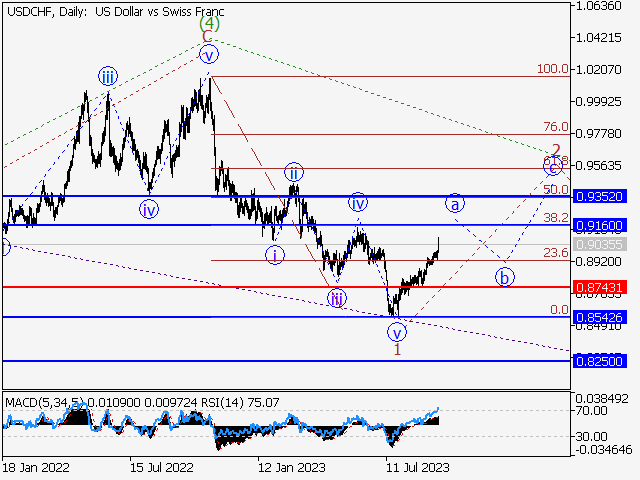Select the green (4) wave label at the peak
The image size is (640, 480).
point(209,24)
